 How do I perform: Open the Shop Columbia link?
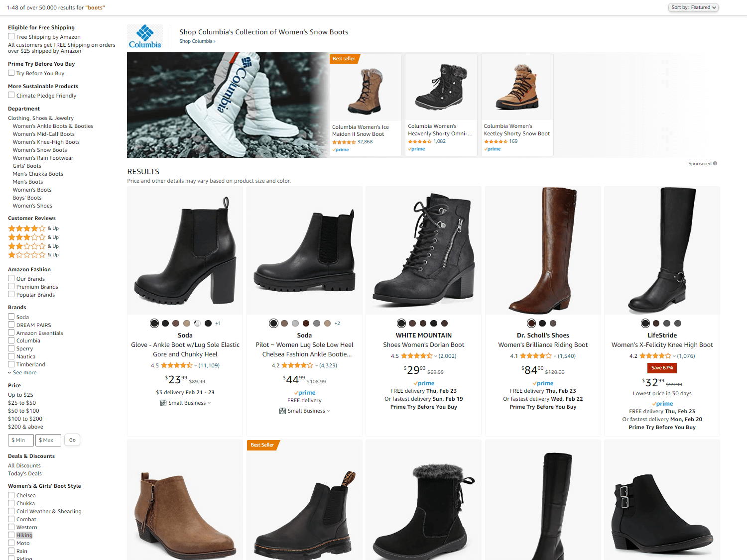pos(197,41)
